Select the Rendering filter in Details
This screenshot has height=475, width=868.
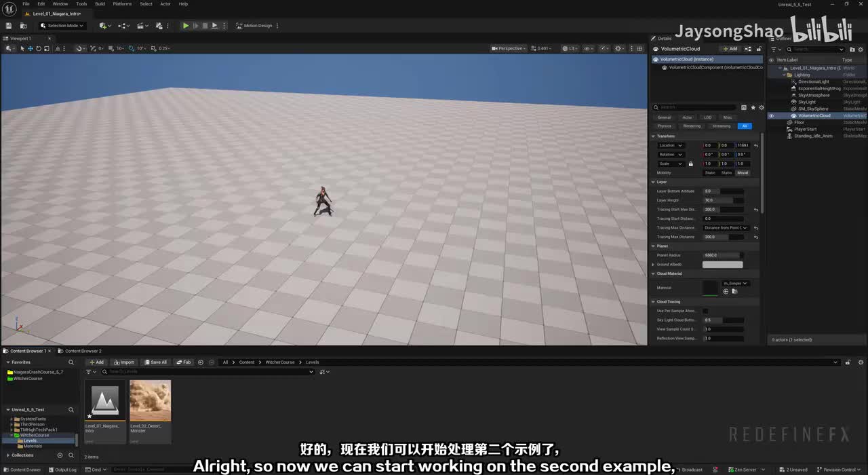(x=692, y=126)
